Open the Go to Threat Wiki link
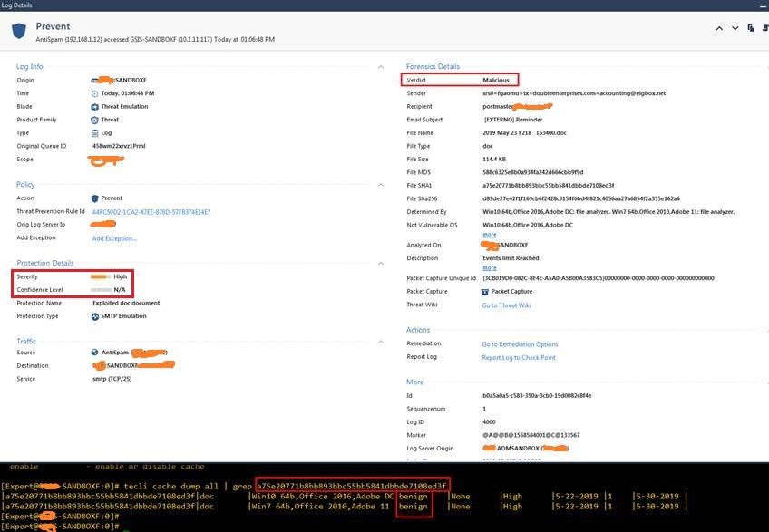This screenshot has width=769, height=532. pos(506,305)
